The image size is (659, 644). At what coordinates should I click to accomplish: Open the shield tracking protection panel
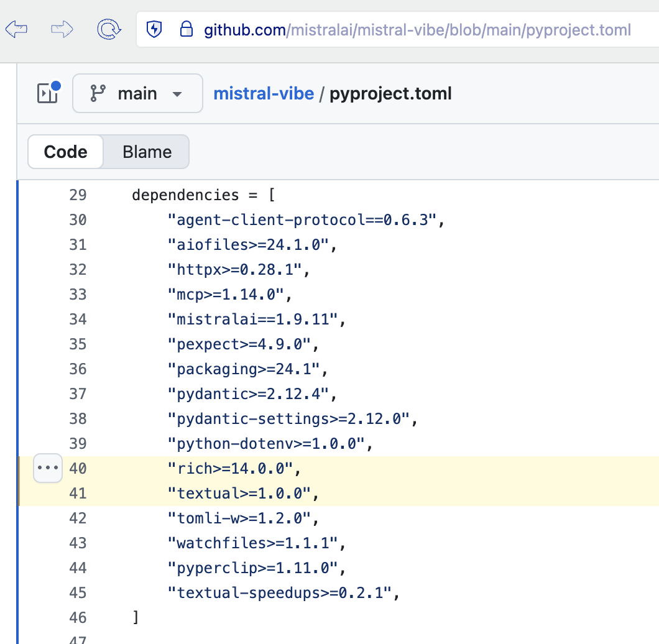pyautogui.click(x=154, y=29)
